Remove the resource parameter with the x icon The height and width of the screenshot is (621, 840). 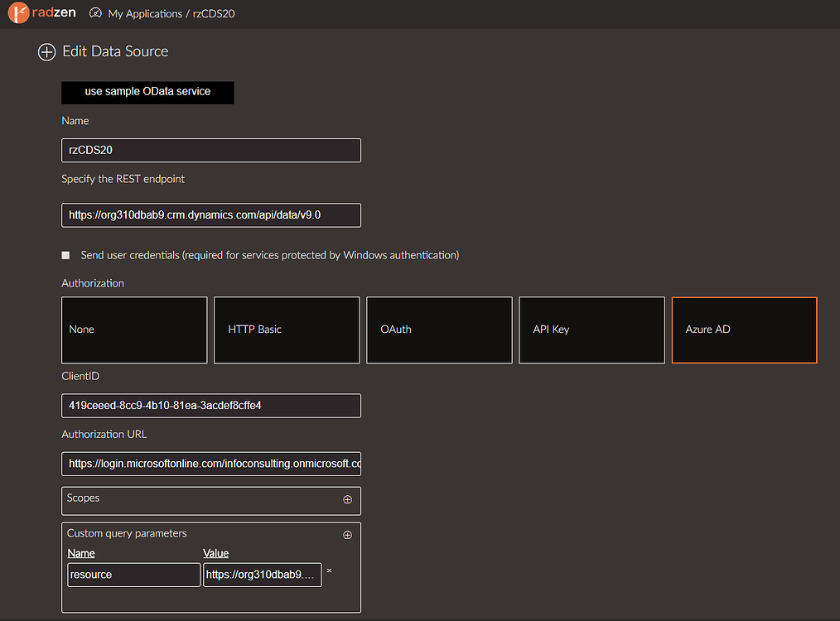(329, 570)
